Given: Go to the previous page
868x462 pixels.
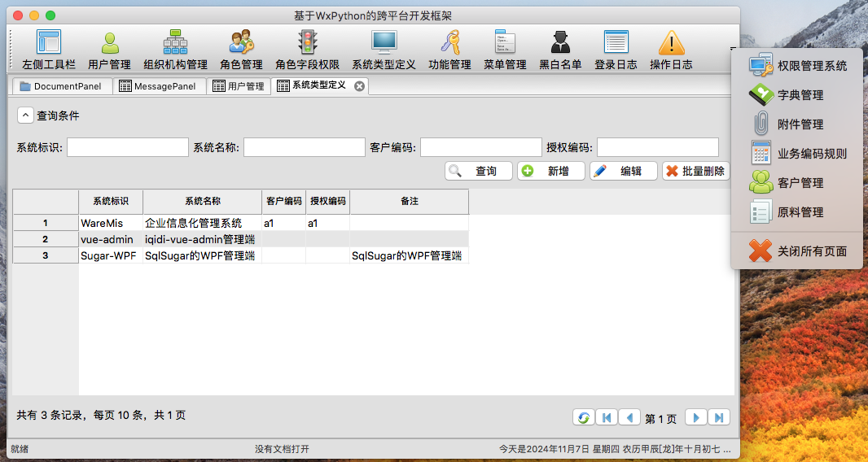Looking at the screenshot, I should (629, 417).
